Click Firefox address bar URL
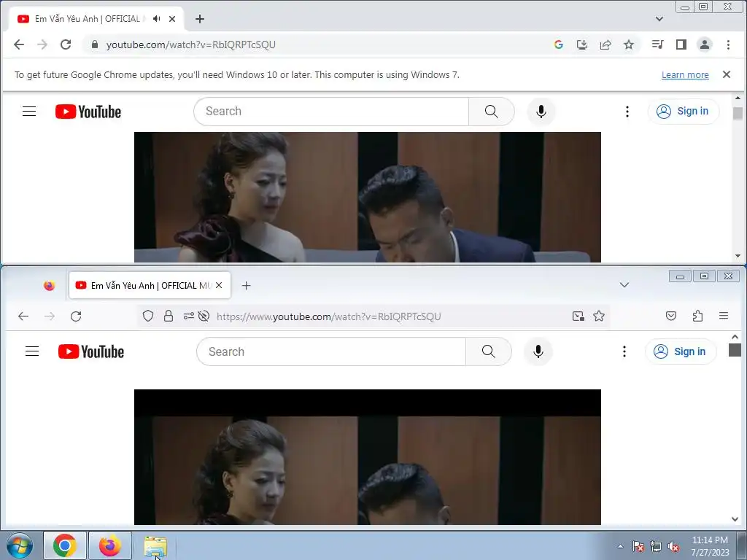This screenshot has width=747, height=560. [329, 316]
